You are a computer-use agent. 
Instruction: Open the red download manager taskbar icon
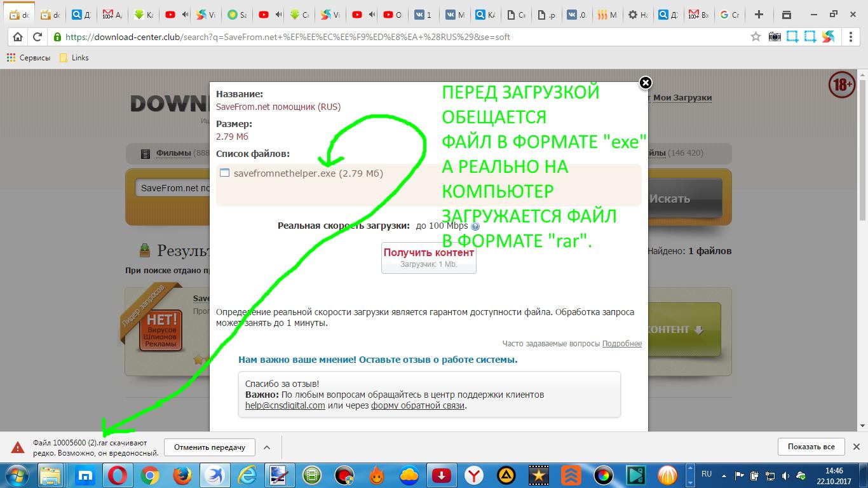442,475
